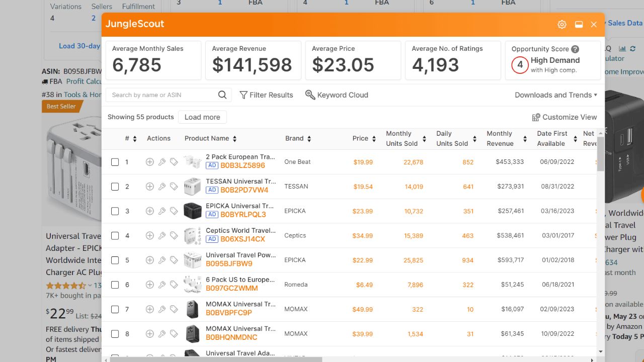Select checkbox for row 1 One Beat
Viewport: 644px width, 362px height.
coord(115,162)
